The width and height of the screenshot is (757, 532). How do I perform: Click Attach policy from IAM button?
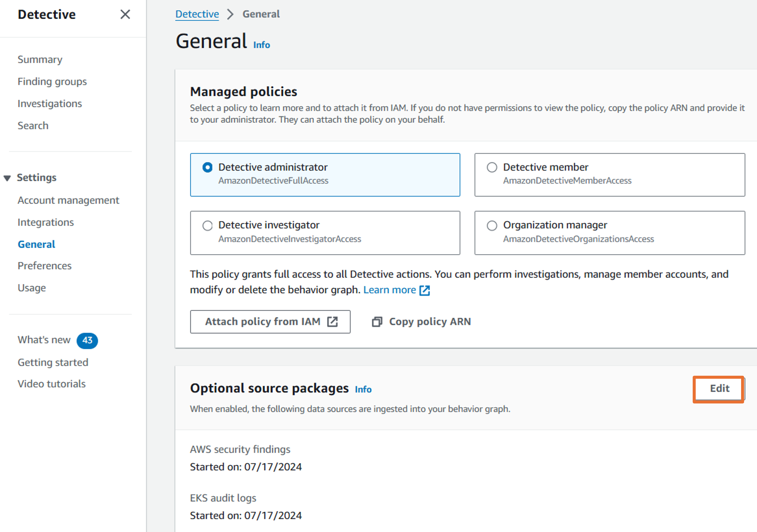coord(270,321)
